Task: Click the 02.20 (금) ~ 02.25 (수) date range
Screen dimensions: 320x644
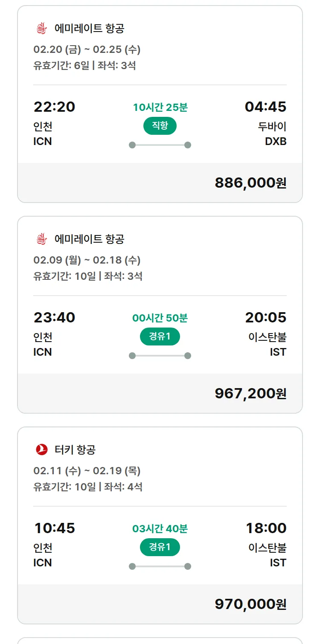Action: click(x=87, y=49)
